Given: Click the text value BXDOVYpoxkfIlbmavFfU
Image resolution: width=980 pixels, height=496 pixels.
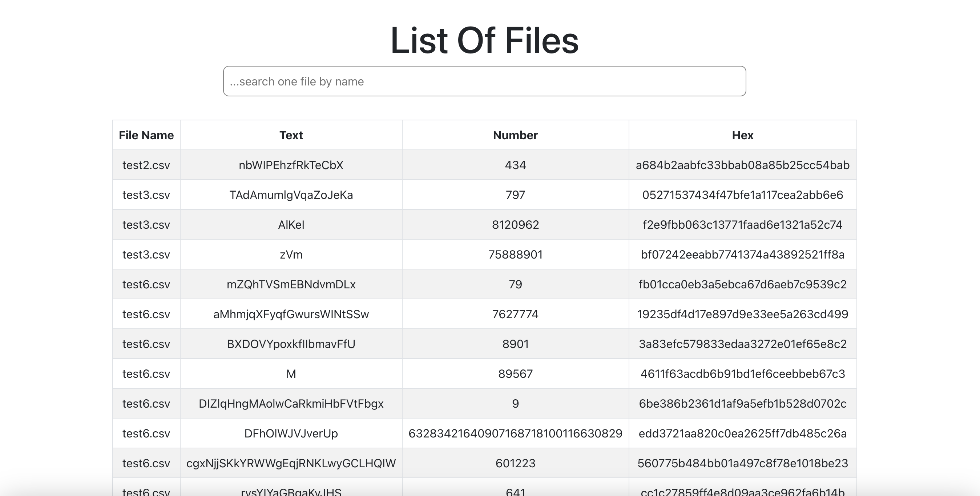Looking at the screenshot, I should pos(291,344).
